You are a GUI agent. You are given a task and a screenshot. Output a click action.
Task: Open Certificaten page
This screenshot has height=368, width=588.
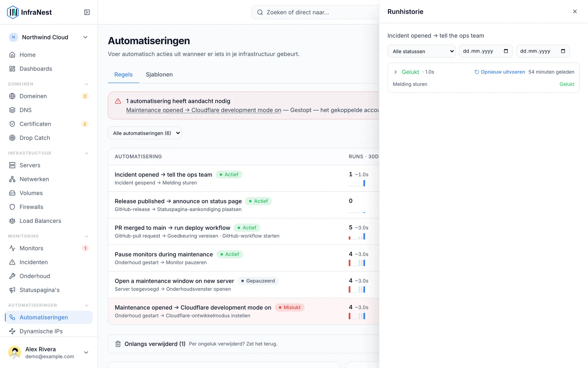point(49,124)
